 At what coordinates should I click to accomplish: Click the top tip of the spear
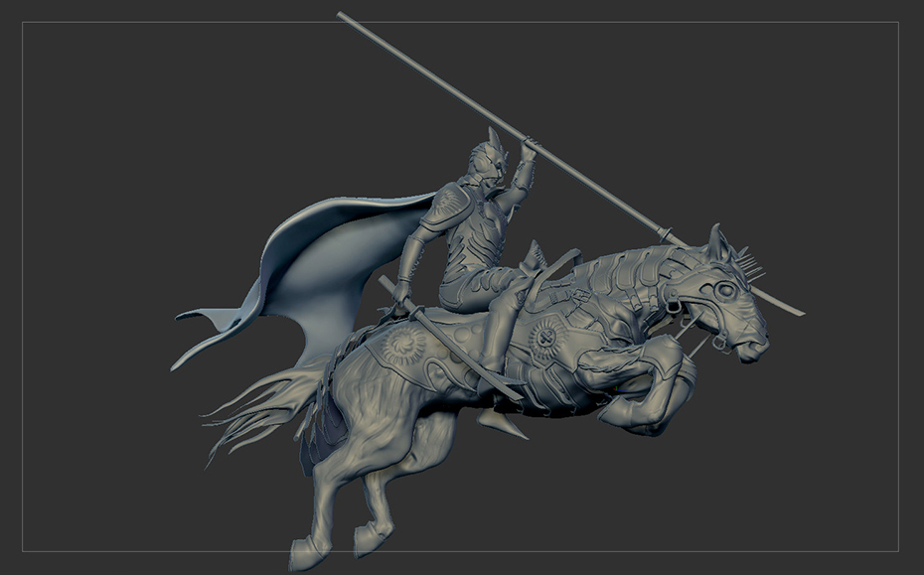coord(341,15)
